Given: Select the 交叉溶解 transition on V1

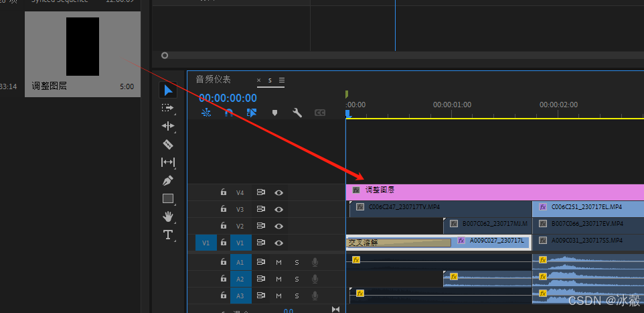Looking at the screenshot, I should coord(398,243).
